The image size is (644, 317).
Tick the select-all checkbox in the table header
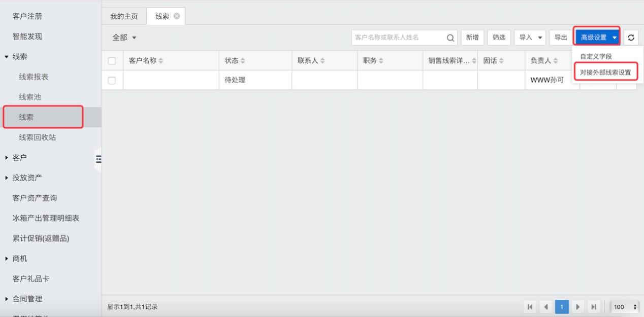coord(112,61)
